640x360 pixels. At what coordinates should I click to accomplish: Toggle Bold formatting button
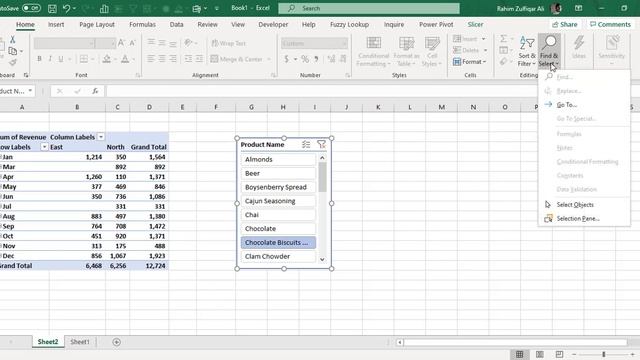point(39,59)
